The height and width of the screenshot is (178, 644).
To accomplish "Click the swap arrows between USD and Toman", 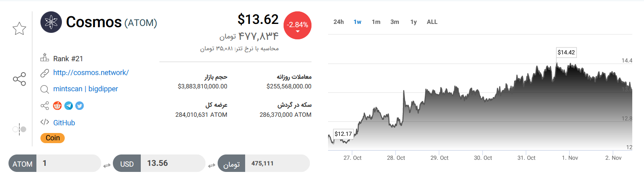I will click(x=212, y=165).
